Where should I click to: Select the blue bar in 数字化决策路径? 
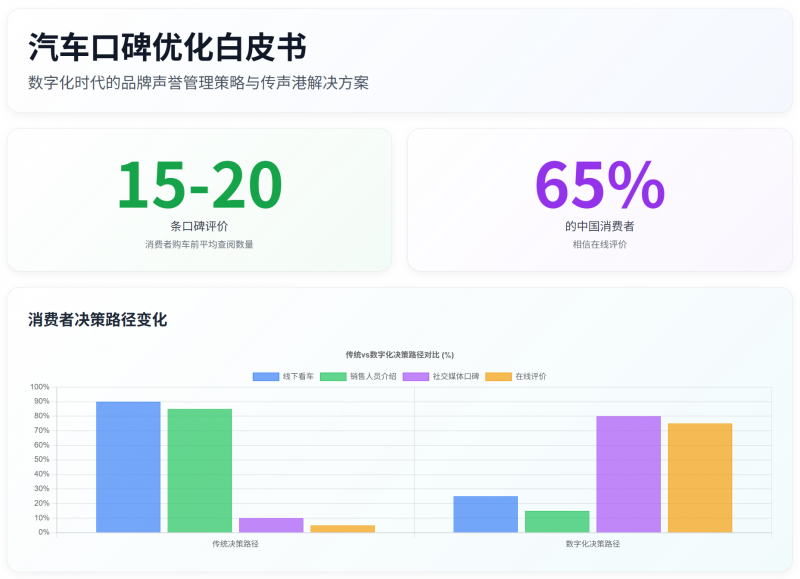[485, 514]
